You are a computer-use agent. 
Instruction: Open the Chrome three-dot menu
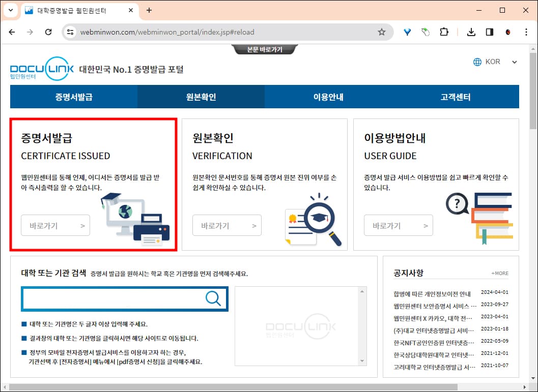tap(526, 32)
